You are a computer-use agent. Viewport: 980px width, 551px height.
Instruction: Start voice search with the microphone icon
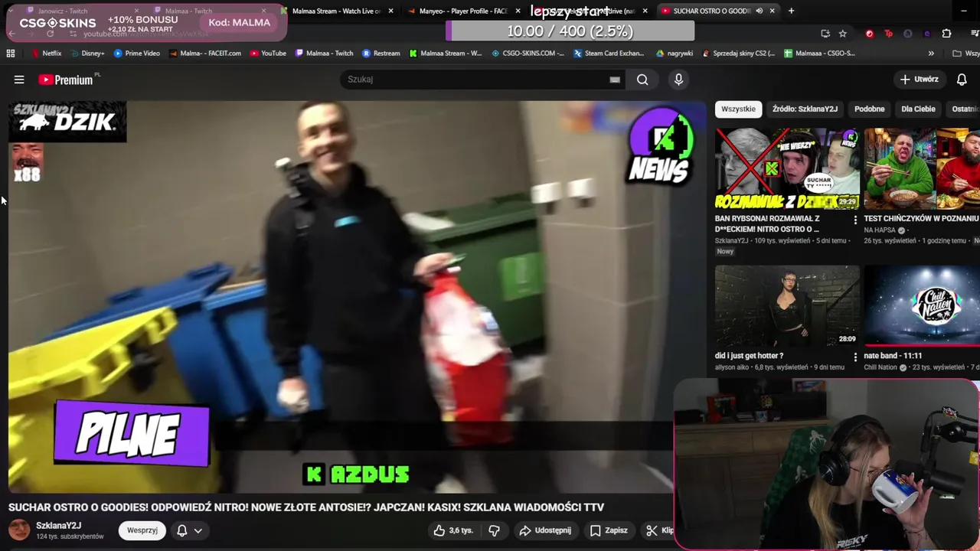[x=678, y=80]
